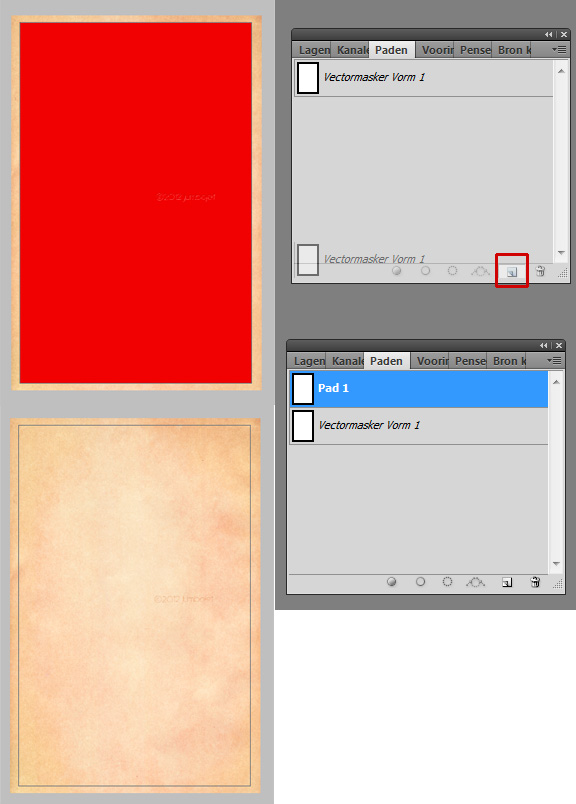Collapse upper panel with double arrows
The image size is (576, 804).
549,34
